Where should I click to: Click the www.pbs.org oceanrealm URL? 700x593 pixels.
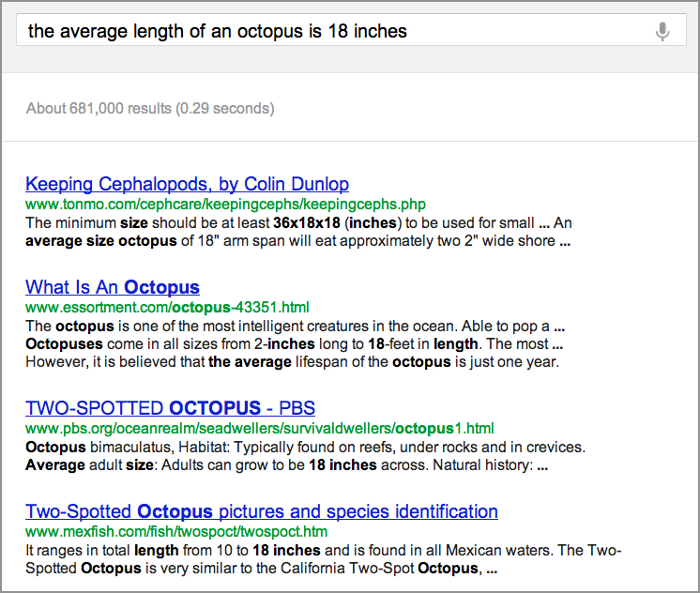pyautogui.click(x=259, y=428)
